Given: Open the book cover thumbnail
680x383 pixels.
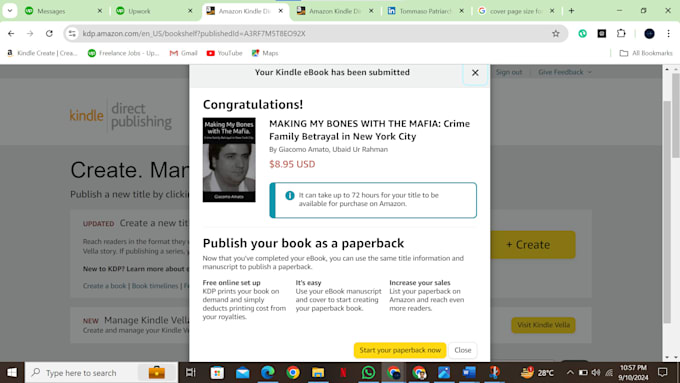Looking at the screenshot, I should click(229, 160).
